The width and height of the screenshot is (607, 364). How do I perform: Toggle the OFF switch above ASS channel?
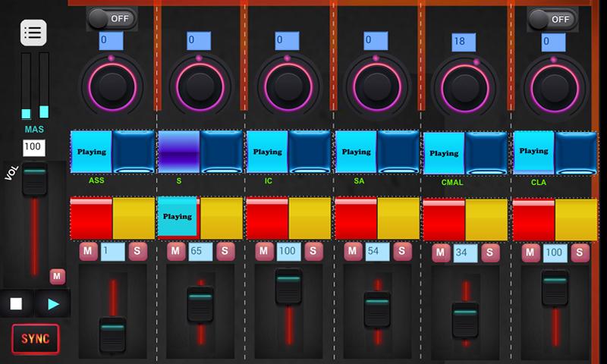[111, 17]
